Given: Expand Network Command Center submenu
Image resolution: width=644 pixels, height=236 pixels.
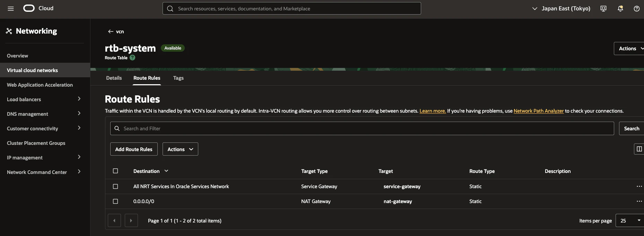Looking at the screenshot, I should coord(79,172).
